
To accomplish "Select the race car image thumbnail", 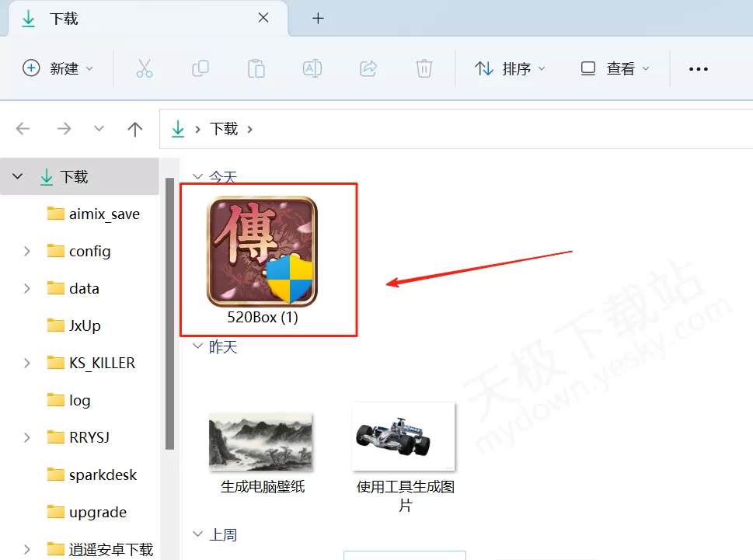I will pyautogui.click(x=403, y=437).
